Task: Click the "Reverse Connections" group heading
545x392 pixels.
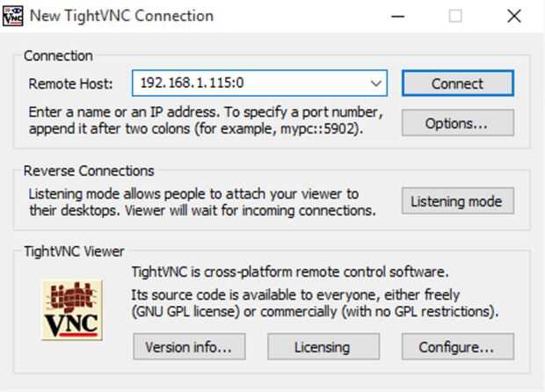Action: [89, 171]
